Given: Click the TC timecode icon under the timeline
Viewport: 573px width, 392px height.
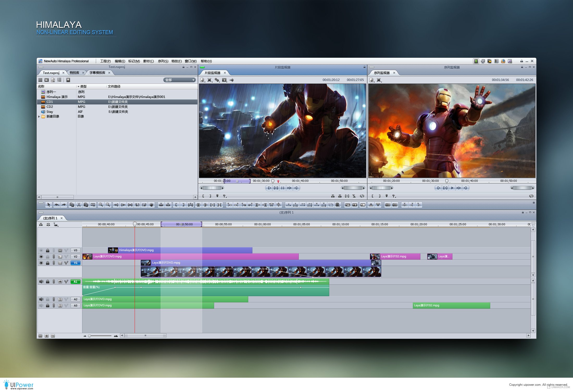Looking at the screenshot, I should [x=53, y=336].
